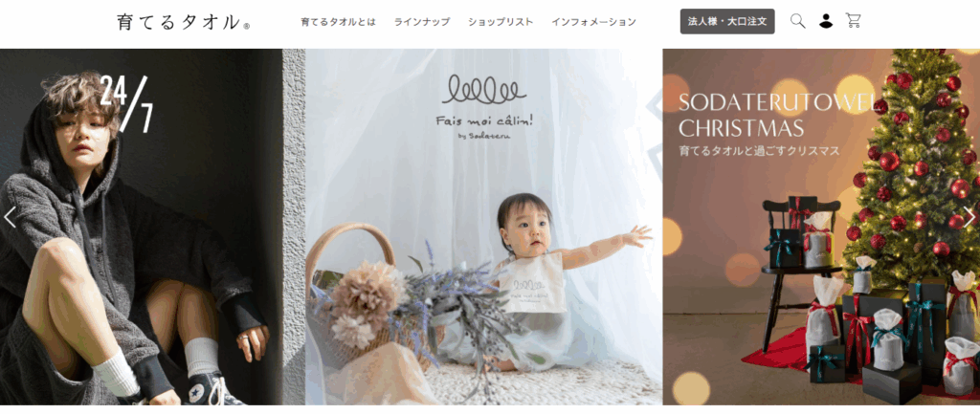The width and height of the screenshot is (980, 414).
Task: Open the search magnifier icon
Action: [x=797, y=21]
